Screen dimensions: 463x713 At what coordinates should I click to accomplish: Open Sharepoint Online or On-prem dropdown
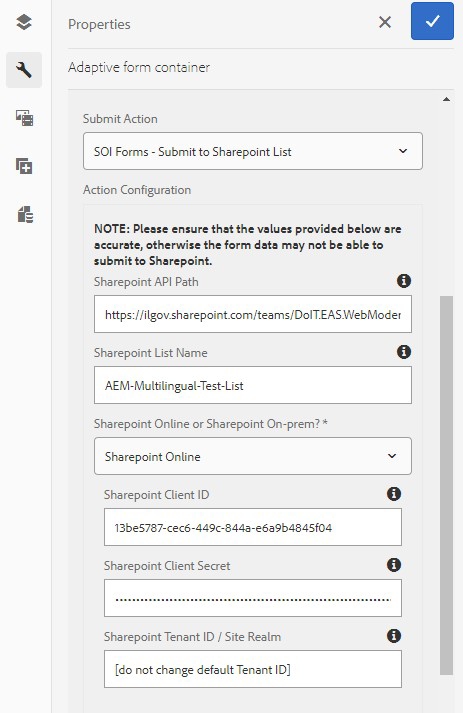(253, 456)
